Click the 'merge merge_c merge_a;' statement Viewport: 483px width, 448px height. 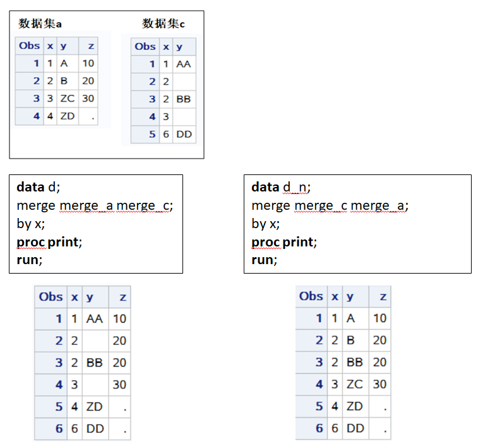pos(330,205)
